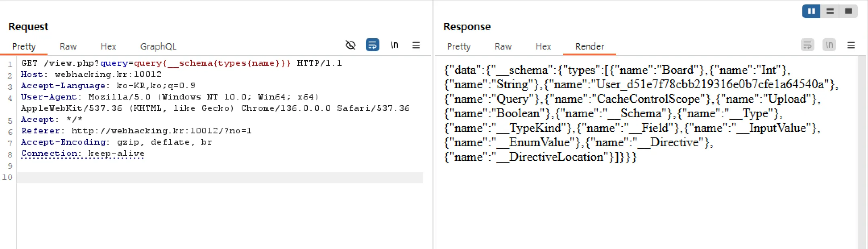The width and height of the screenshot is (868, 249).
Task: Click the Accept-Language header line
Action: coord(108,86)
